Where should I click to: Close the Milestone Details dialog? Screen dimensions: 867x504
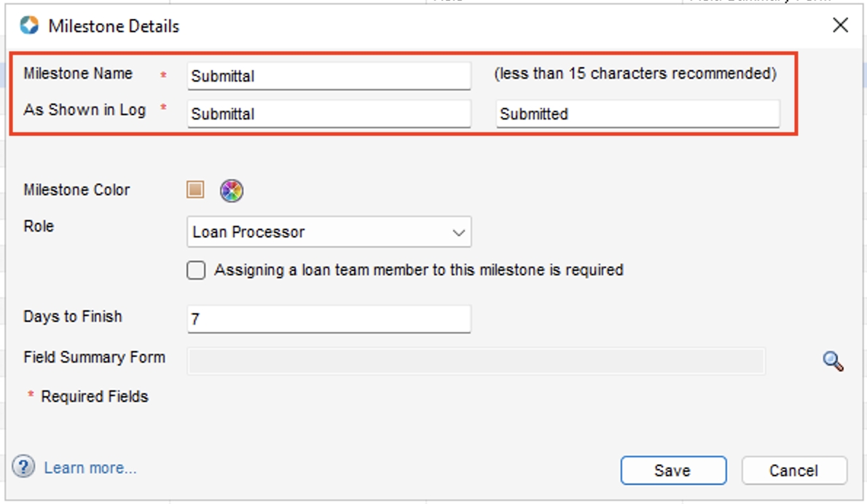pos(840,26)
